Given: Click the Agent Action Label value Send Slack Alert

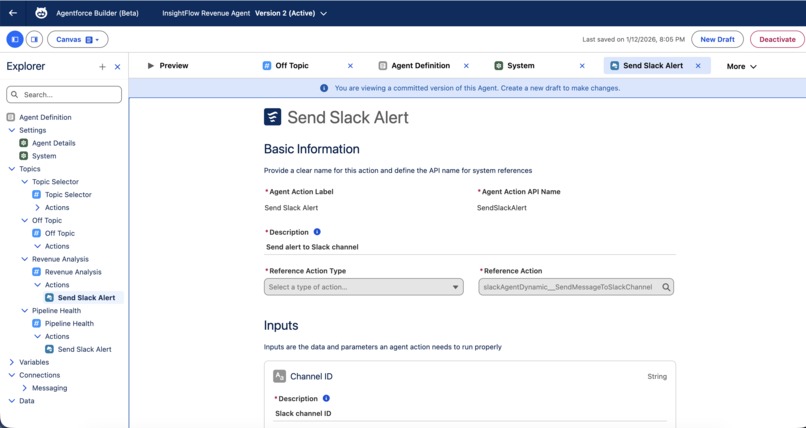Looking at the screenshot, I should point(291,208).
